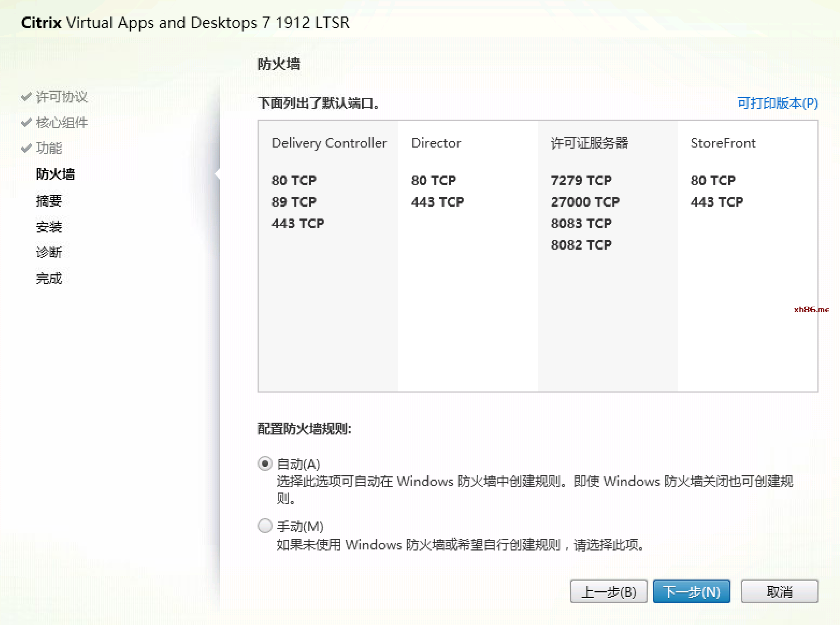This screenshot has height=625, width=840.
Task: Select the 安装 step in sidebar
Action: [49, 227]
